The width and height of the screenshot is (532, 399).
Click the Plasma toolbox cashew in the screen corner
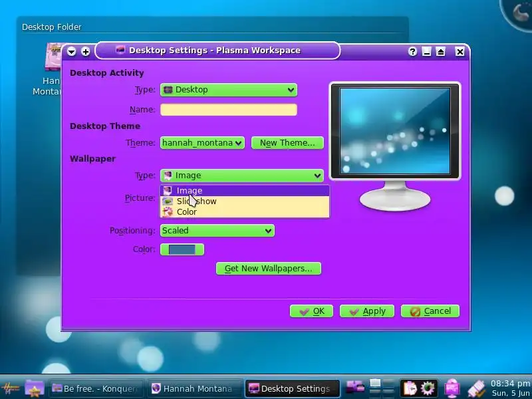tap(519, 13)
